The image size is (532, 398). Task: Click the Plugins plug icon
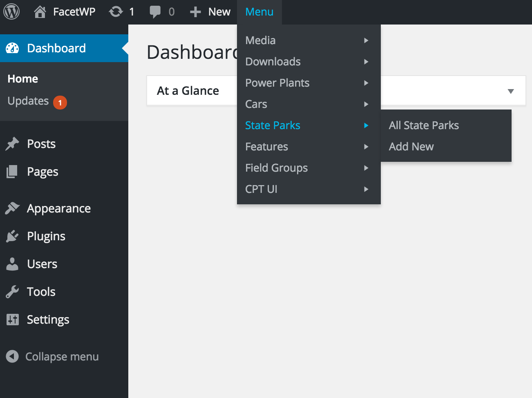pos(12,236)
